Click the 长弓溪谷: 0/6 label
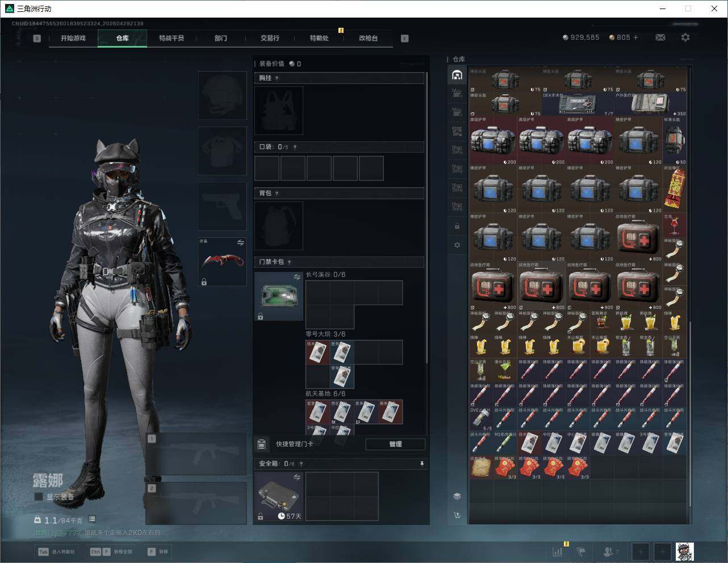Viewport: 728px width, 563px height. coord(325,275)
